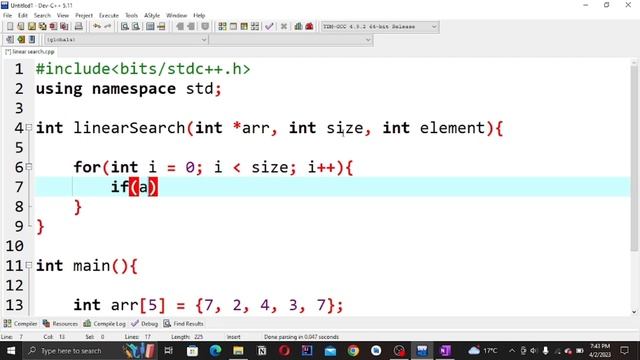Viewport: 640px width, 360px height.
Task: Click the Insert icon in second toolbar row
Action: pos(10,40)
